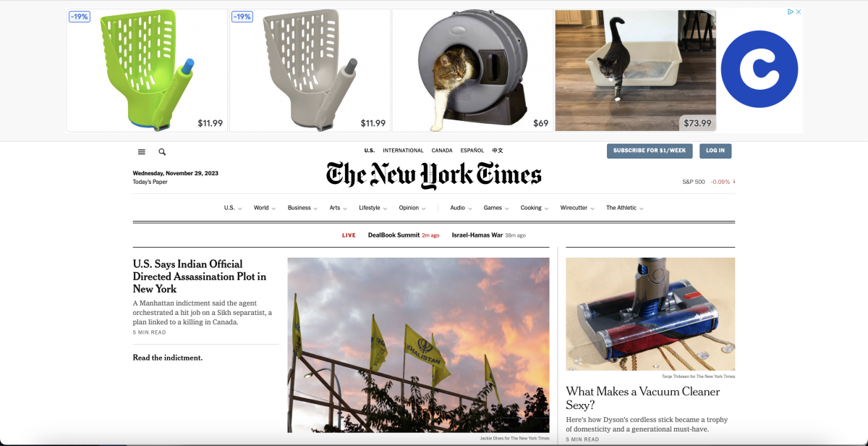Click the red LIVE indicator

[349, 235]
